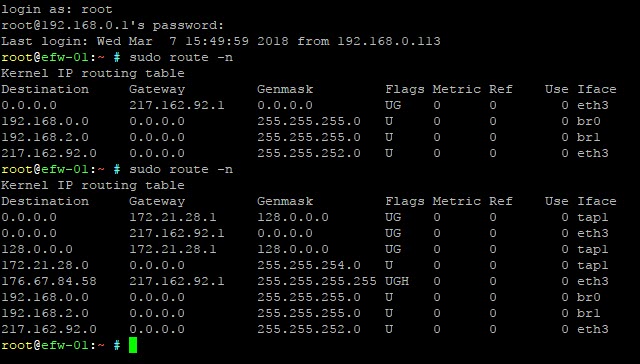This screenshot has width=640, height=364.
Task: Click the first 'Kernel IP routing table' heading
Action: [93, 73]
